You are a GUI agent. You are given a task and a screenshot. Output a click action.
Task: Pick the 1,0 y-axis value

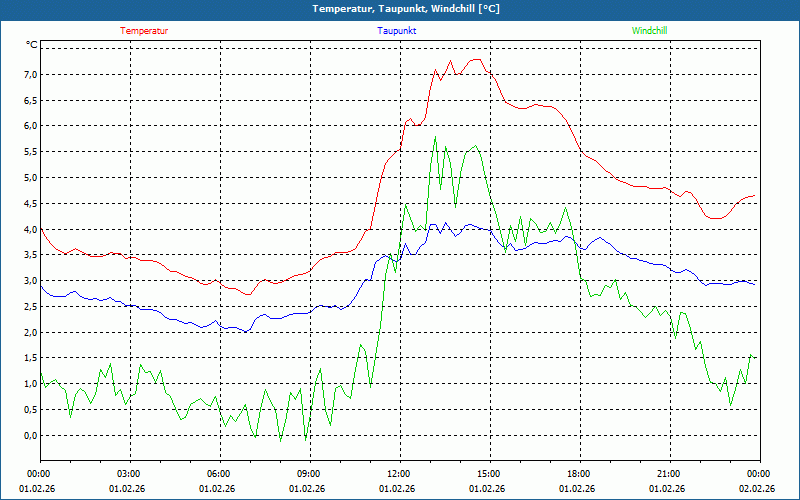tap(29, 384)
